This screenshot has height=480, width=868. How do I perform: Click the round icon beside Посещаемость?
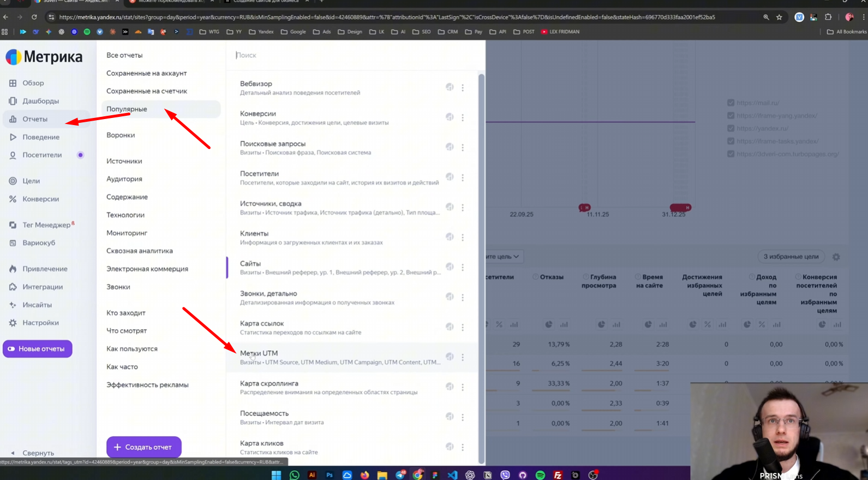(450, 416)
